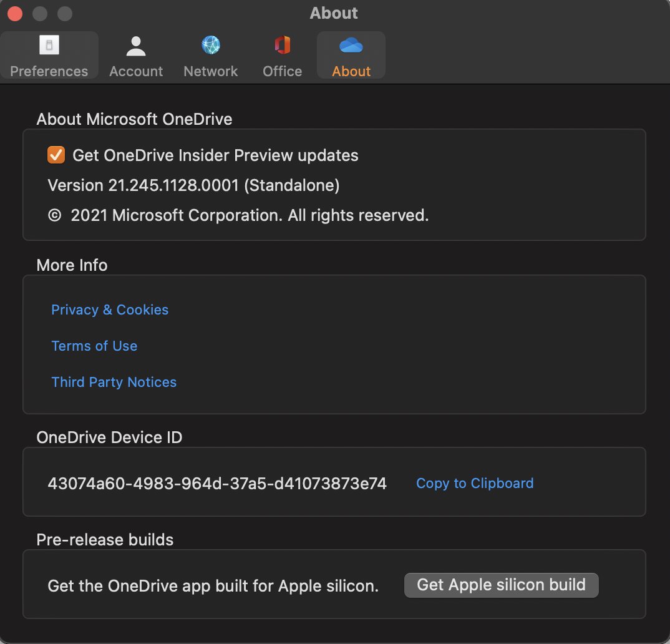Switch to the Office tab
Viewport: 670px width, 644px height.
click(x=282, y=56)
